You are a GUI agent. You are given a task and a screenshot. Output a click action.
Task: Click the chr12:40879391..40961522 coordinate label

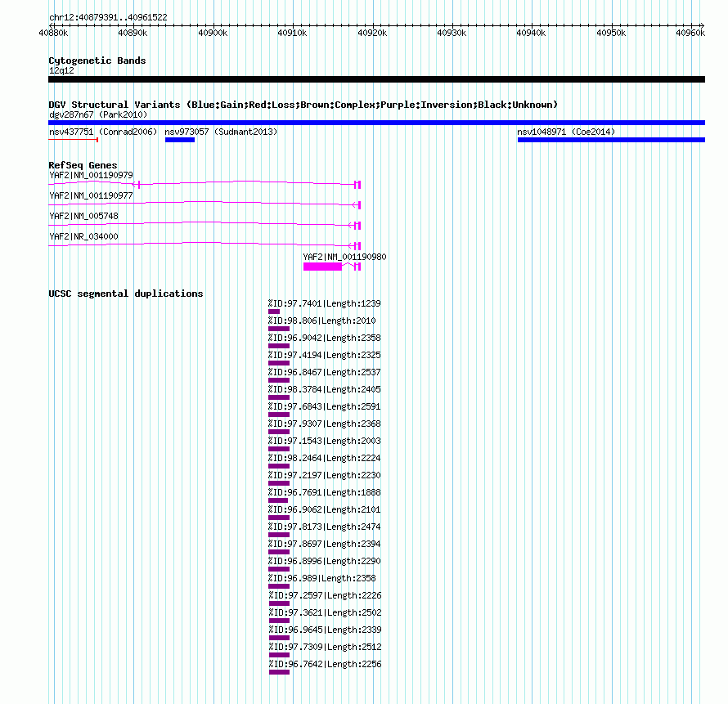click(108, 17)
